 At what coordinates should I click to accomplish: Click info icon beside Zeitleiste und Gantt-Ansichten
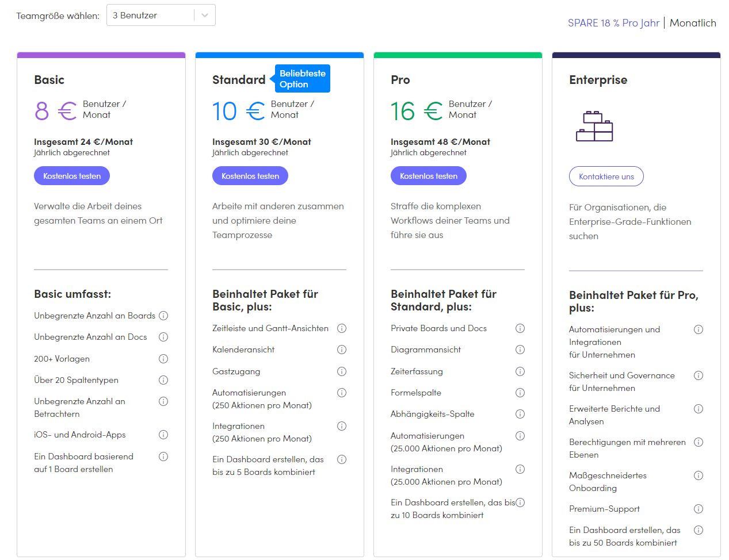pyautogui.click(x=342, y=328)
